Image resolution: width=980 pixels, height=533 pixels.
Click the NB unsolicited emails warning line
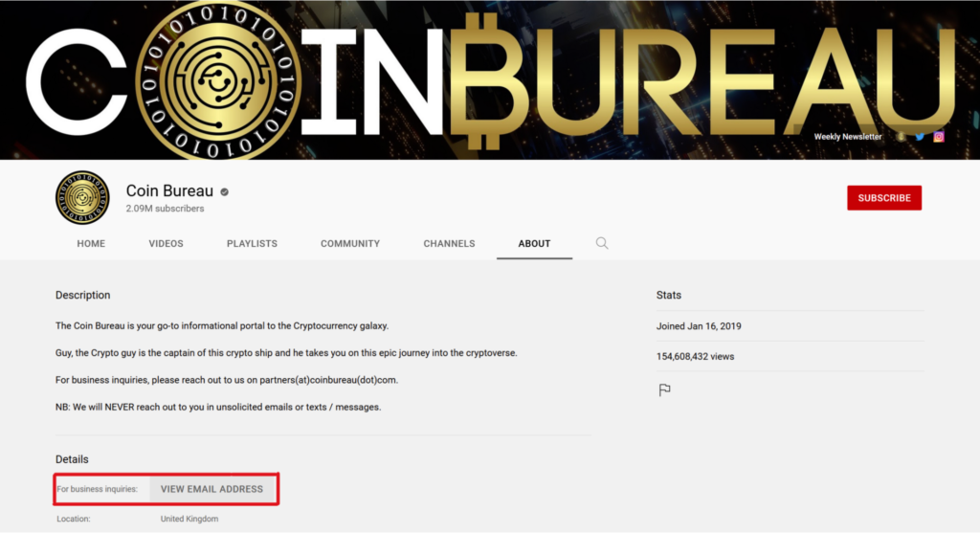pyautogui.click(x=218, y=407)
